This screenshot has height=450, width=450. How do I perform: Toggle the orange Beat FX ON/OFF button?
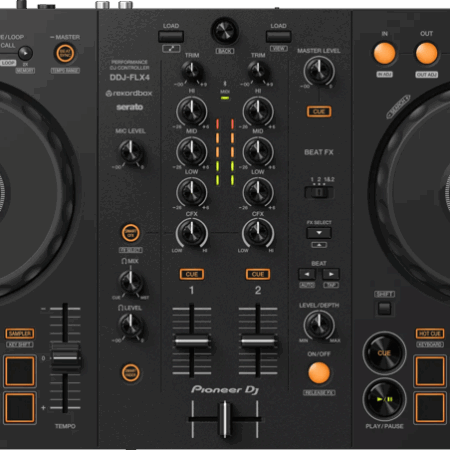(319, 373)
